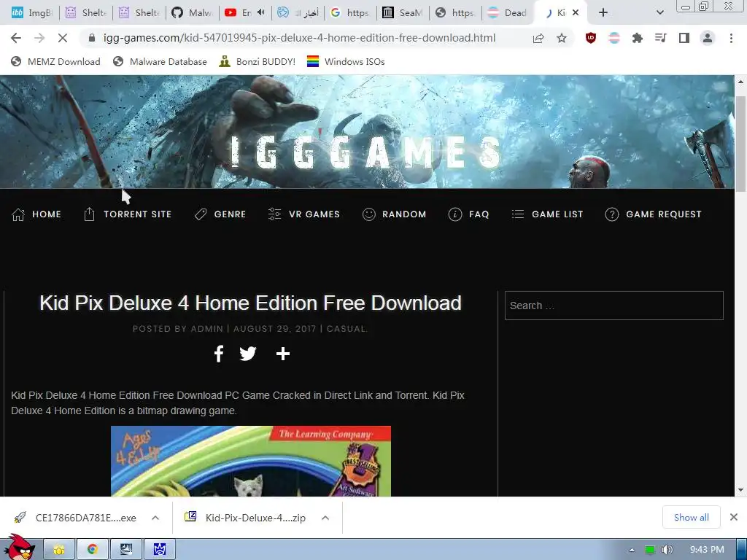Show hidden system tray icons
Screen dimensions: 747x560
(x=632, y=550)
